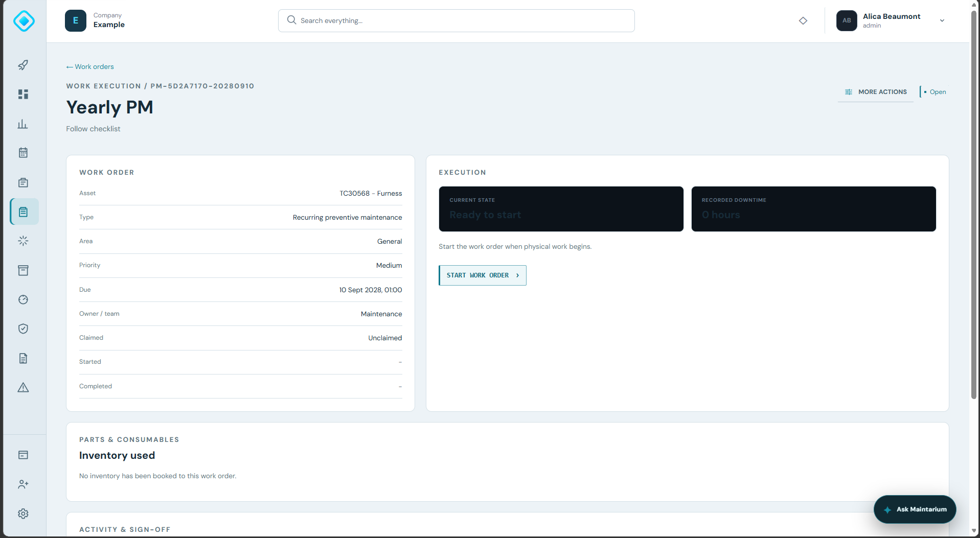Click the General area value
Screen dimensions: 980x538
coord(390,241)
